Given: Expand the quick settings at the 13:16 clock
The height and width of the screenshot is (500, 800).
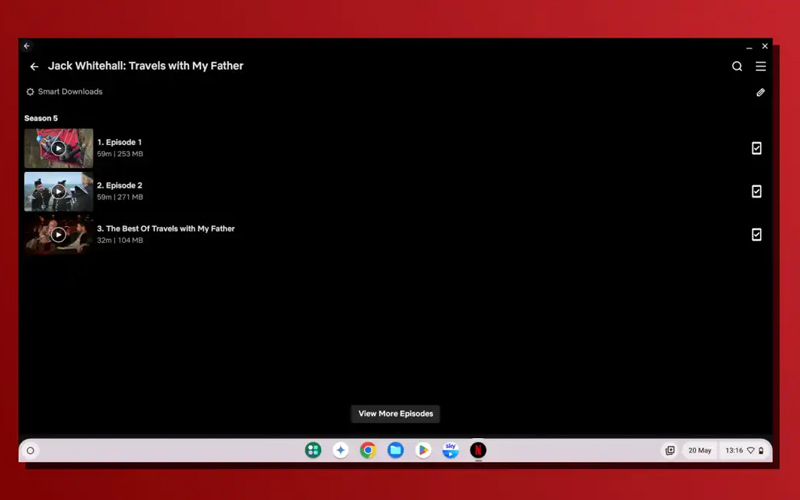Looking at the screenshot, I should (x=744, y=451).
